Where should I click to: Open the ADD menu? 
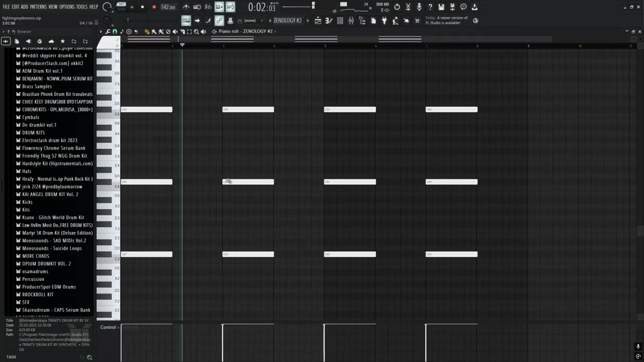(24, 7)
